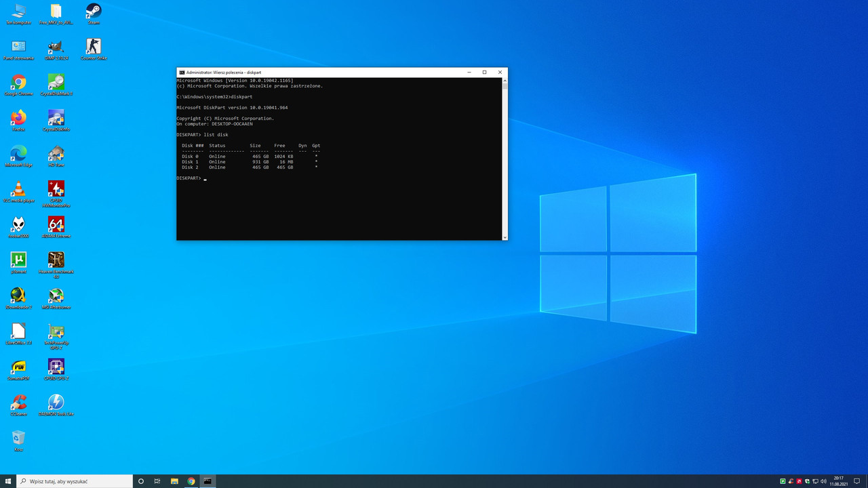Select the Panel sterowania desktop icon
The height and width of the screenshot is (488, 868).
19,49
